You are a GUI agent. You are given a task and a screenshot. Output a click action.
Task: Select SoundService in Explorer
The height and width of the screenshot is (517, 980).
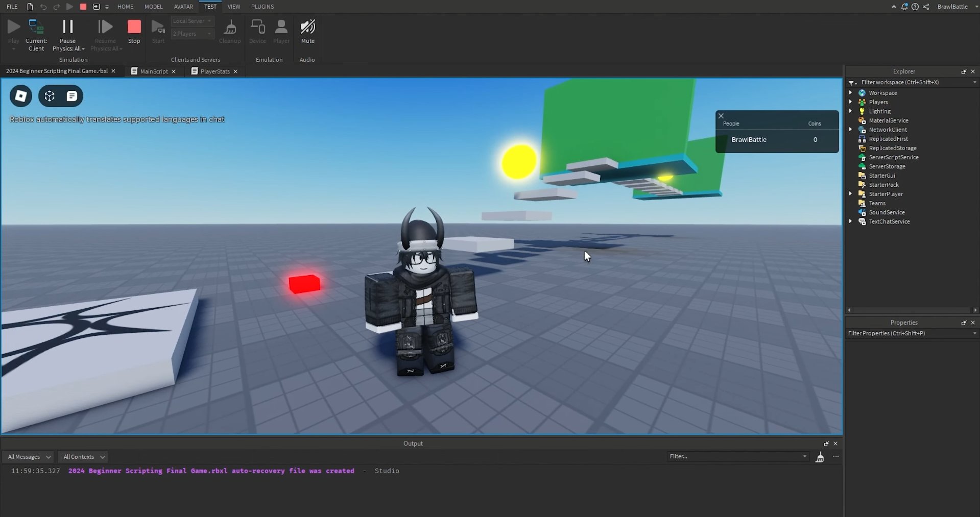[x=887, y=212]
